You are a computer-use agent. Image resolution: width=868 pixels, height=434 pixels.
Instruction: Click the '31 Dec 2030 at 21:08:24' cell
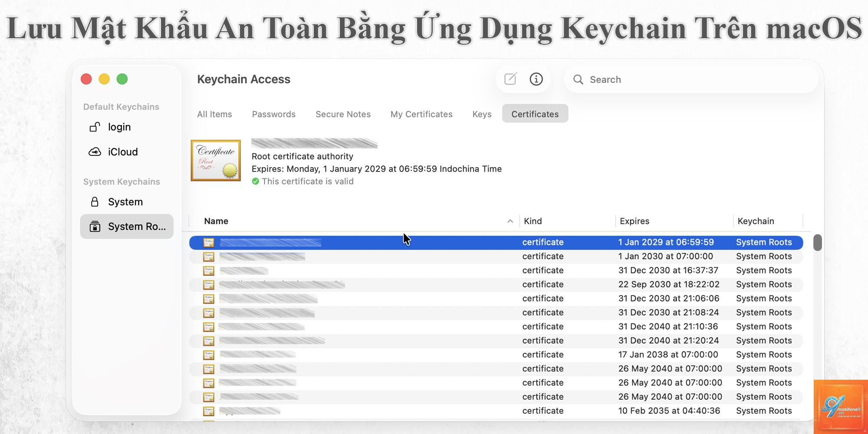pos(668,312)
